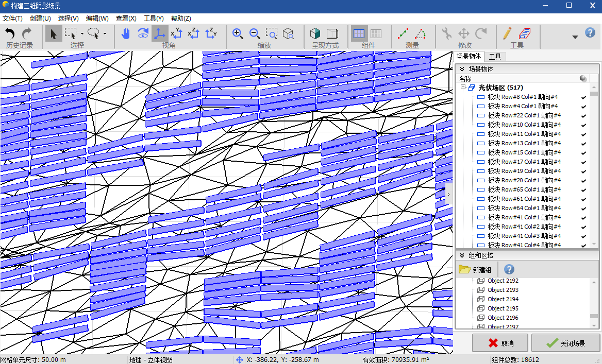Choose the solid cube render mode
Image resolution: width=602 pixels, height=364 pixels.
point(315,34)
